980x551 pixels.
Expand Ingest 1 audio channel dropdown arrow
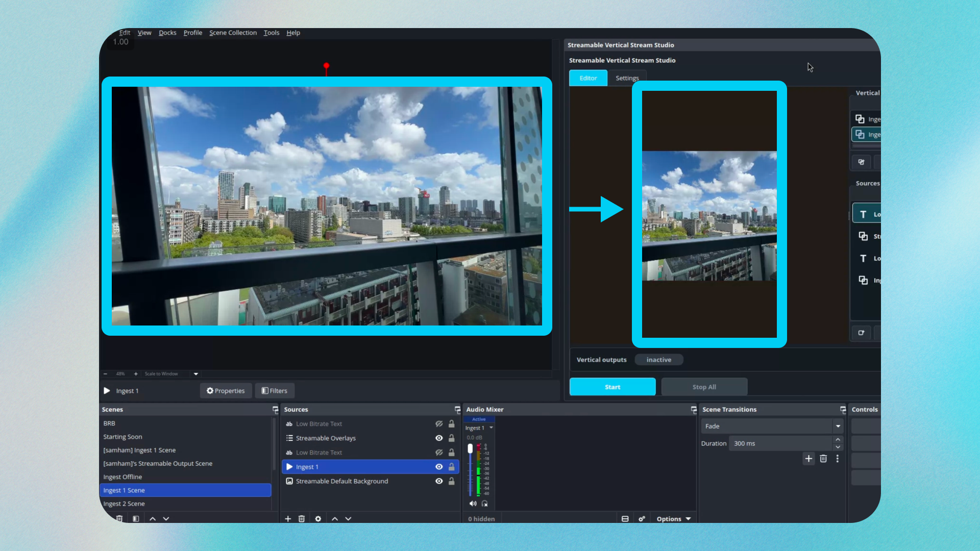pyautogui.click(x=492, y=428)
